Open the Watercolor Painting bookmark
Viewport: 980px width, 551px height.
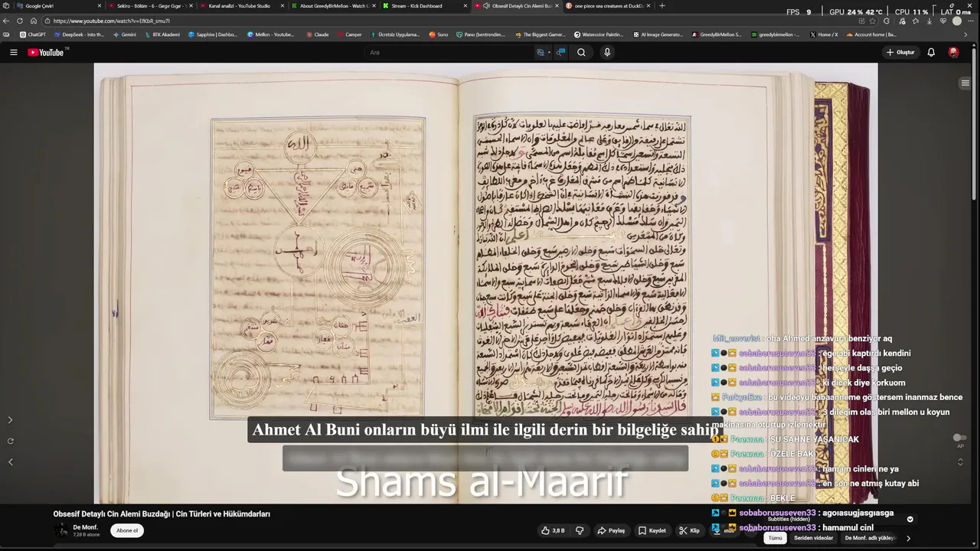(x=598, y=34)
